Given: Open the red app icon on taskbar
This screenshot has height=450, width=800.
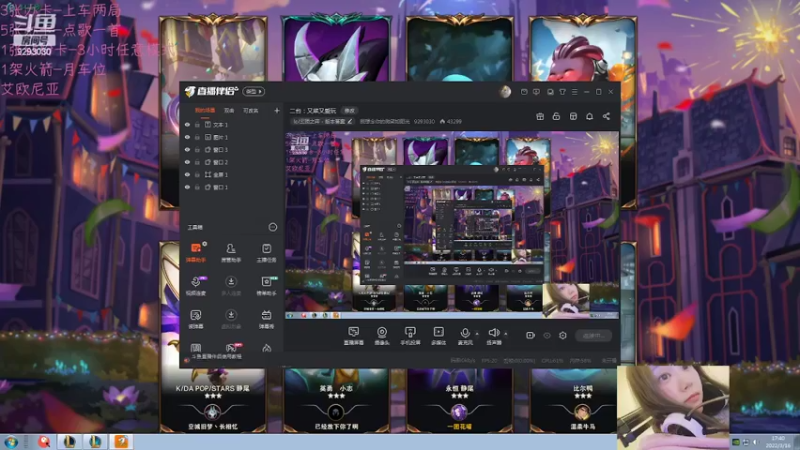Looking at the screenshot, I should click(x=44, y=442).
